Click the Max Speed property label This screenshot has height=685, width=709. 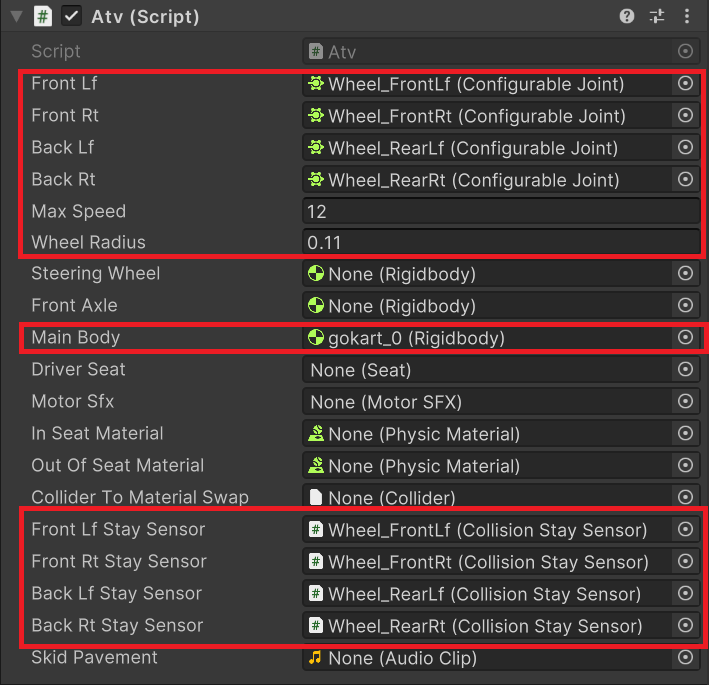click(x=79, y=211)
